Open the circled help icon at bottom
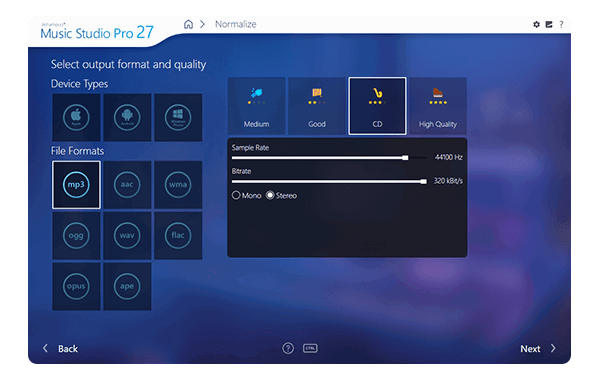600x380 pixels. pos(288,348)
